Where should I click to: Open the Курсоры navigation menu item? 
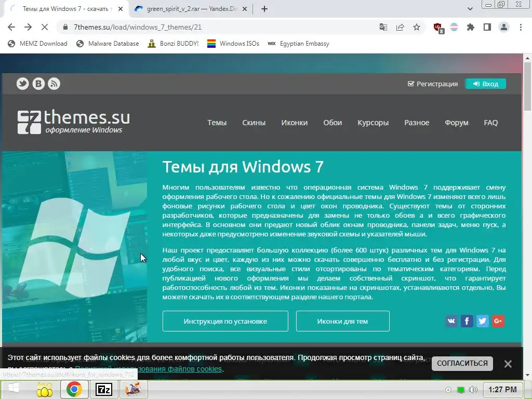[373, 123]
